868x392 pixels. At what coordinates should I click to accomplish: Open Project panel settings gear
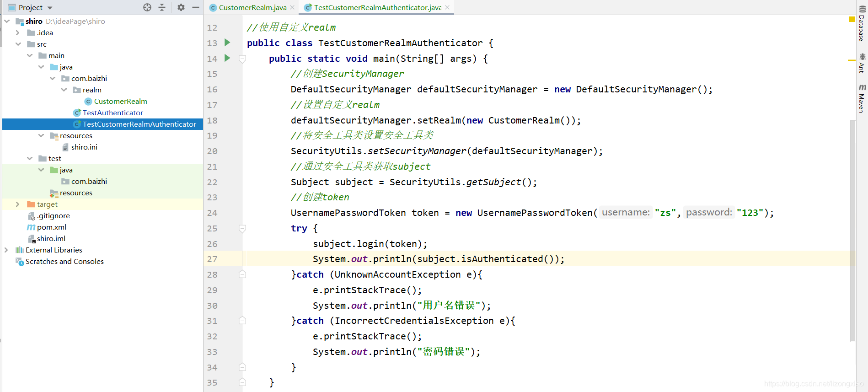point(181,7)
